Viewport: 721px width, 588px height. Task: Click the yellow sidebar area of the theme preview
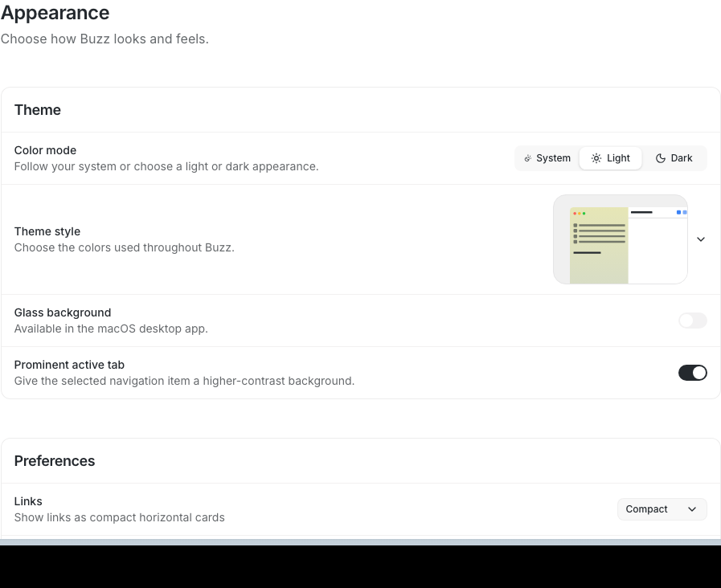click(599, 245)
